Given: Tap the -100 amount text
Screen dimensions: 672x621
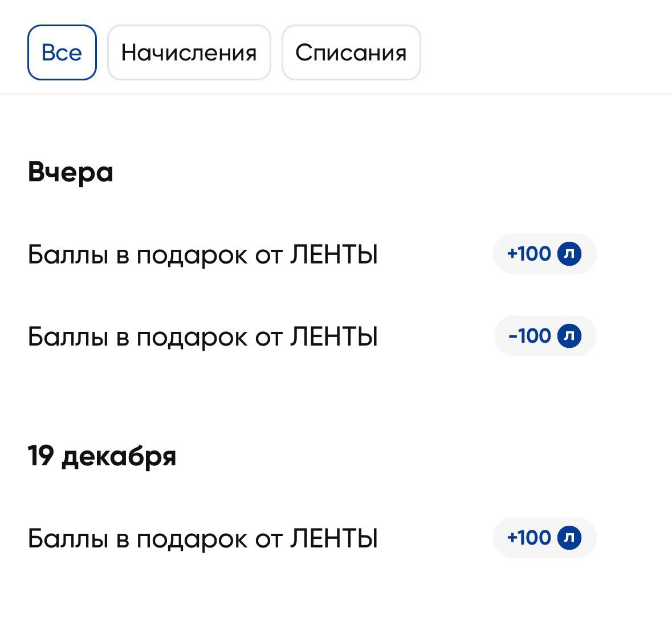Looking at the screenshot, I should pos(530,336).
